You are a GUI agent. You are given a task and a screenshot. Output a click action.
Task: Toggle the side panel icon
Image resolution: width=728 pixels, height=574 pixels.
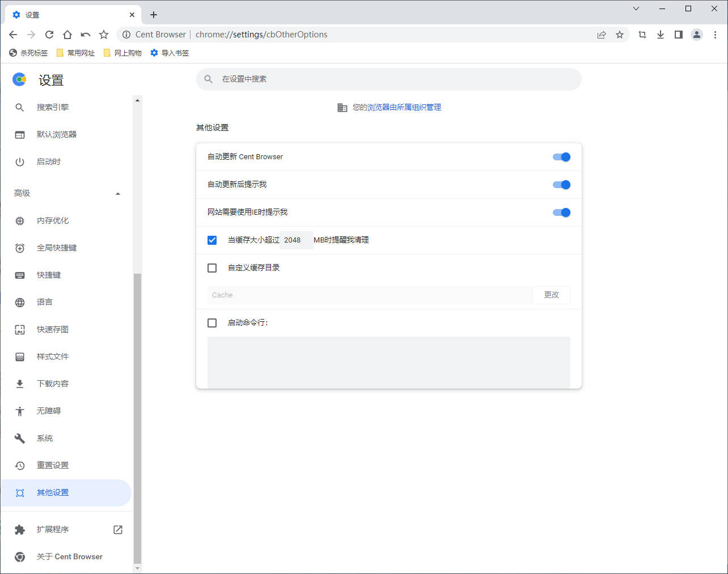pyautogui.click(x=679, y=35)
